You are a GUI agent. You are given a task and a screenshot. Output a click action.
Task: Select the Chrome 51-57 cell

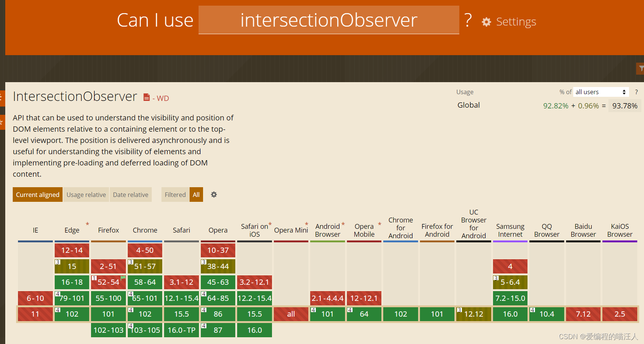tap(145, 266)
